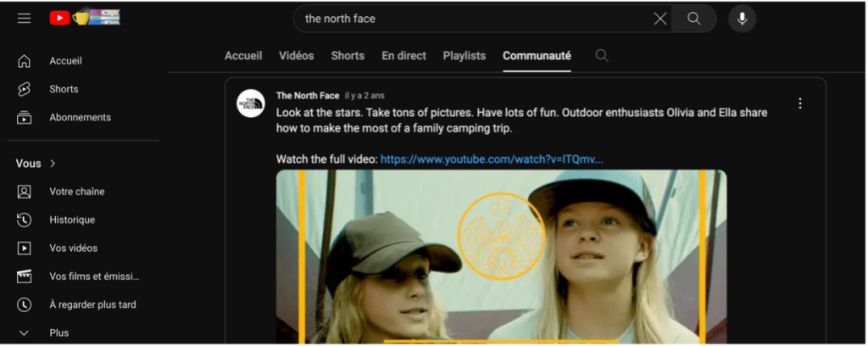Expand the Vous section chevron
The width and height of the screenshot is (868, 346).
pos(53,164)
